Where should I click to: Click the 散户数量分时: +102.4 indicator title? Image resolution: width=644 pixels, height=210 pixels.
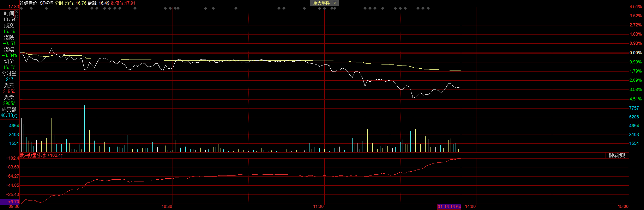click(41, 155)
